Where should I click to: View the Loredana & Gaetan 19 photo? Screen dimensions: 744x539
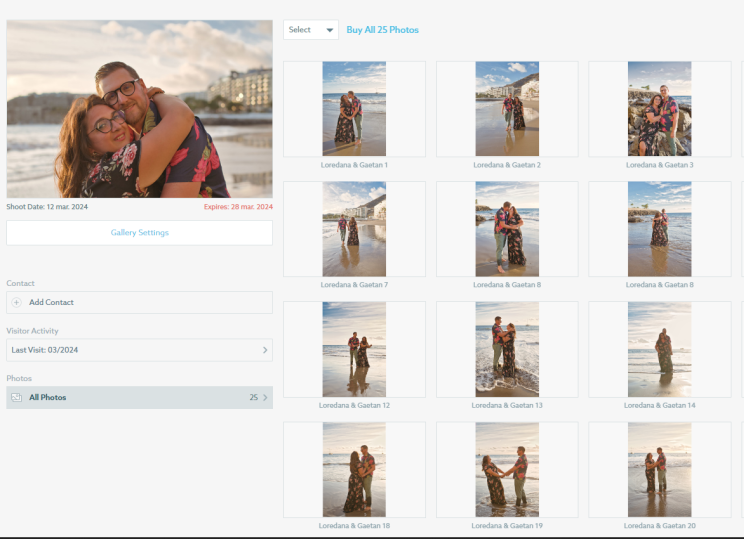[507, 469]
